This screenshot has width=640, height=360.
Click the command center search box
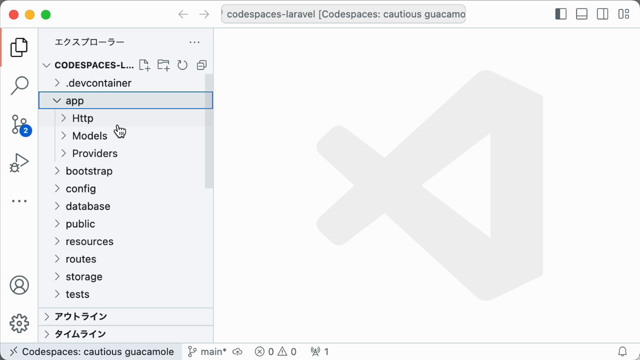click(343, 14)
